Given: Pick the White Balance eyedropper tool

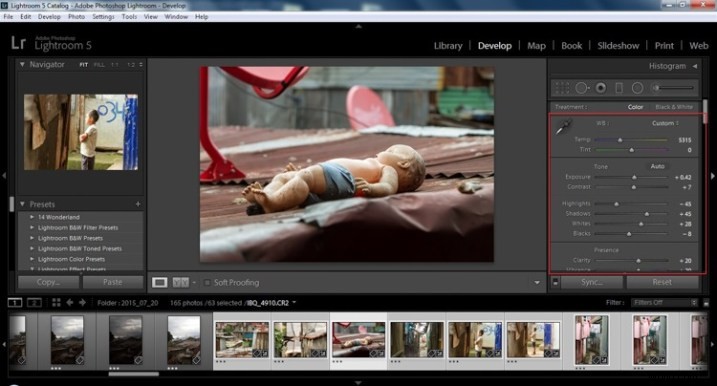Looking at the screenshot, I should coord(563,127).
